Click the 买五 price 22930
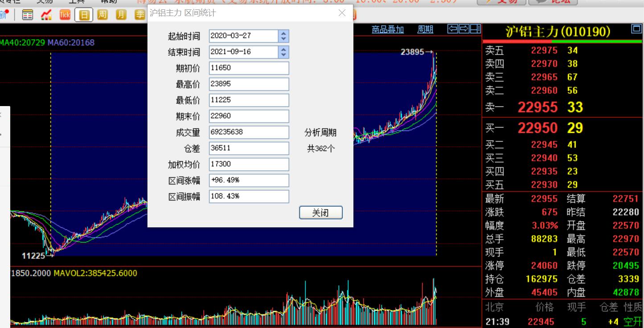644x328 pixels. [544, 184]
